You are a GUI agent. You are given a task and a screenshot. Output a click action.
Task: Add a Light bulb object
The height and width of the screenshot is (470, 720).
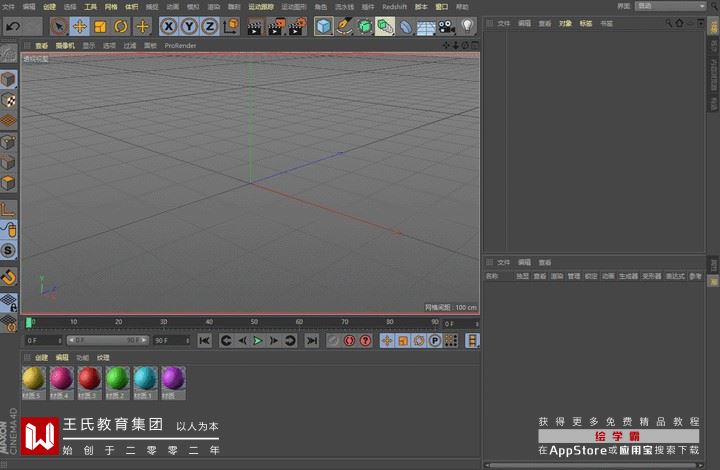click(467, 26)
